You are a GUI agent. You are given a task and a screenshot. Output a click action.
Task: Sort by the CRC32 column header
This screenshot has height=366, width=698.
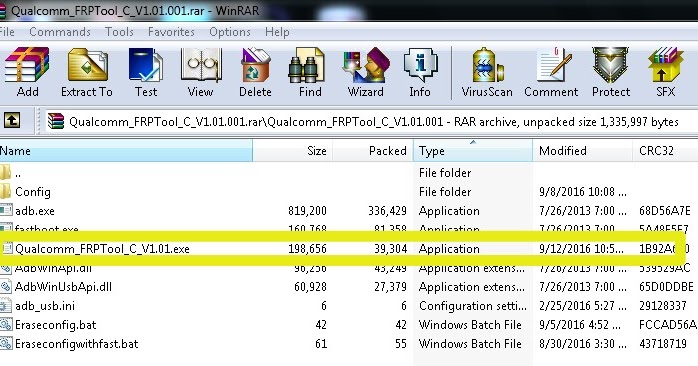tap(665, 150)
